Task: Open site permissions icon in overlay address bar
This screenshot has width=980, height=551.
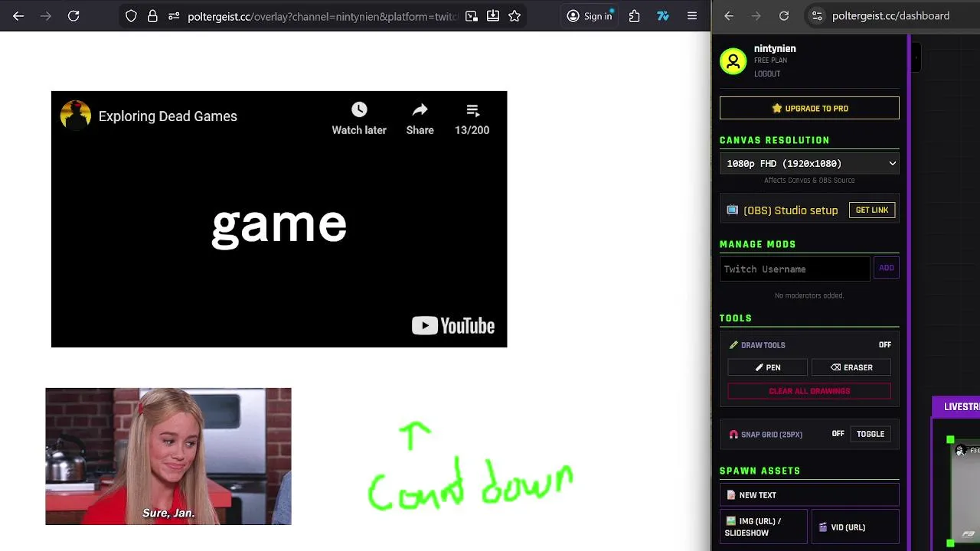Action: (174, 15)
